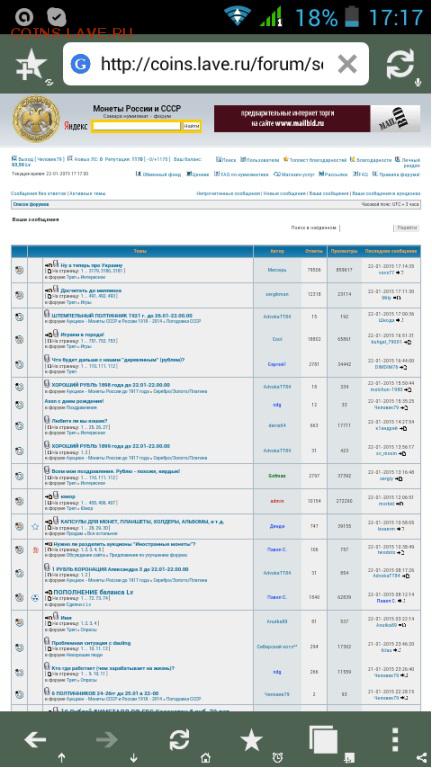This screenshot has height=768, width=432.
Task: Tap the add bookmark star-plus icon
Action: point(31,65)
